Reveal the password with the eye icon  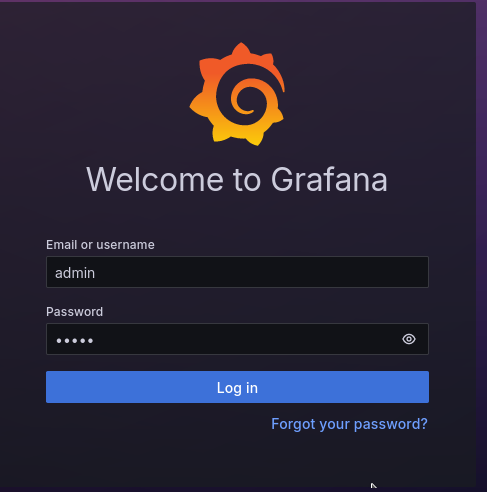(409, 339)
